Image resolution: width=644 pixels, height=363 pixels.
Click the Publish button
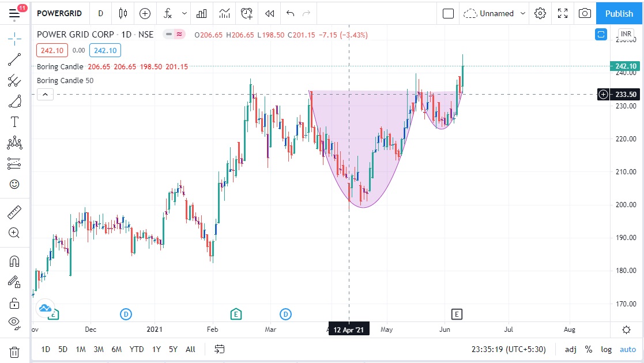pos(619,13)
